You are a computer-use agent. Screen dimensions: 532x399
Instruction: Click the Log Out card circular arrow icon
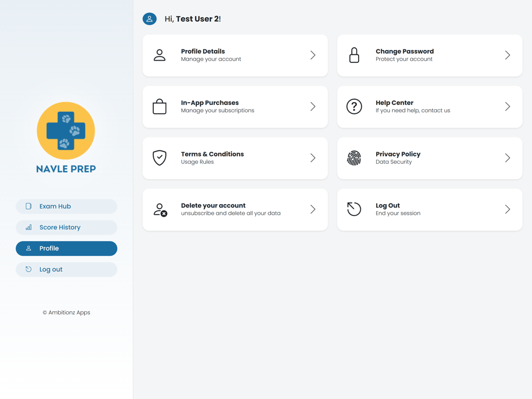pyautogui.click(x=354, y=209)
